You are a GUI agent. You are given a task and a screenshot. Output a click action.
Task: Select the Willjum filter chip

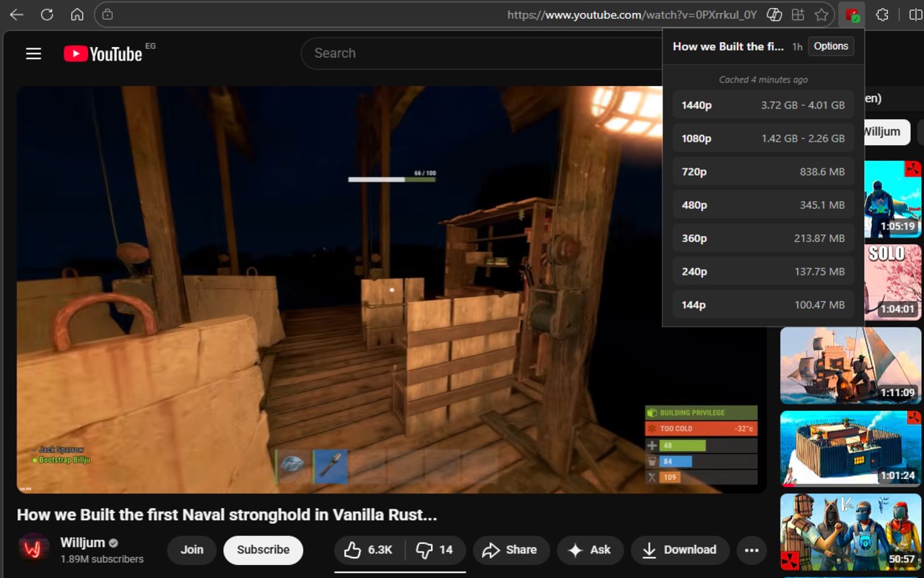[x=887, y=132]
